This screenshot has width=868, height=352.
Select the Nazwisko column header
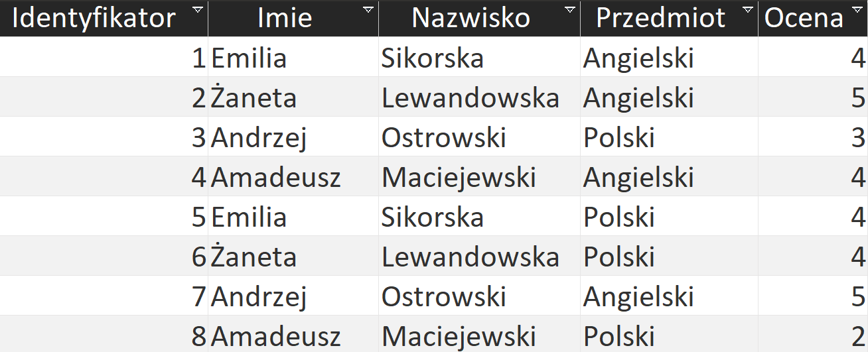[x=479, y=18]
